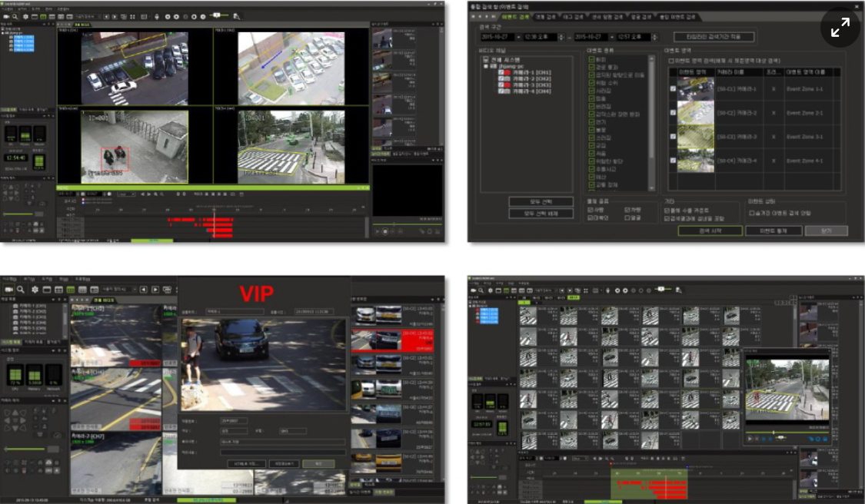The image size is (865, 504).
Task: Open the gear settings icon in the four-camera live view toolbar
Action: click(x=25, y=17)
